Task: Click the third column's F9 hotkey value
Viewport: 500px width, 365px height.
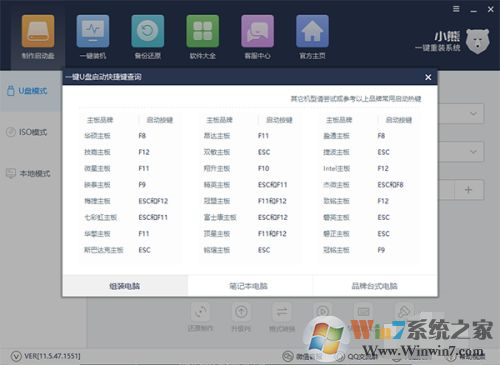Action: 381,250
